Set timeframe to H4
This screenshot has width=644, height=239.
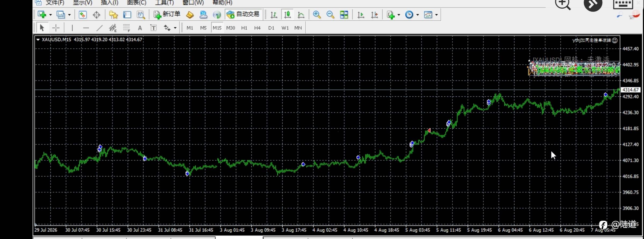point(257,28)
